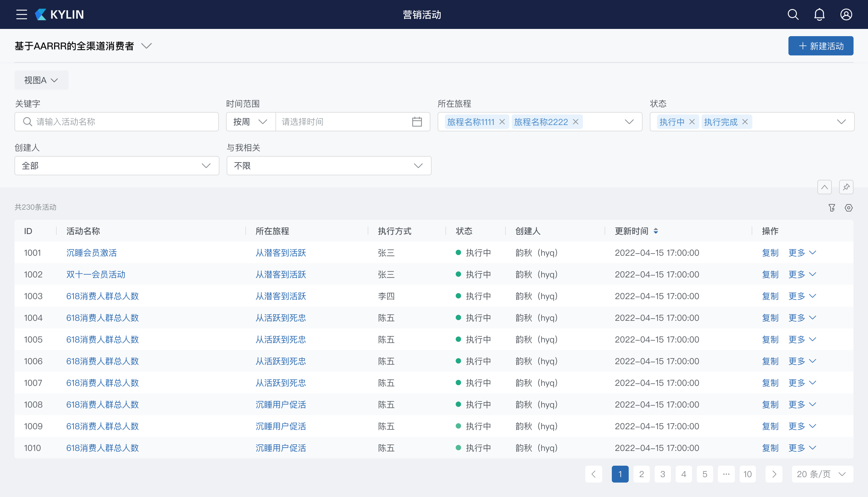Image resolution: width=868 pixels, height=497 pixels.
Task: Click 李四 in row 1003
Action: coord(386,296)
